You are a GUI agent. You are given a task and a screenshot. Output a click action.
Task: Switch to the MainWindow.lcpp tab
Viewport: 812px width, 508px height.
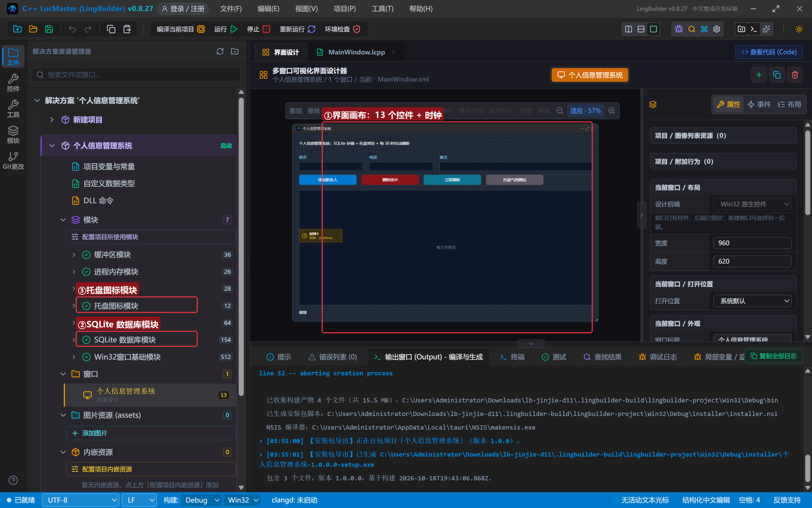point(356,52)
